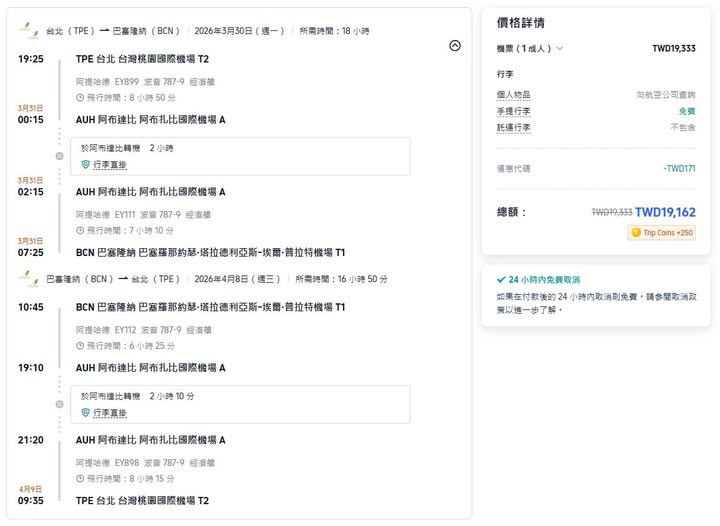Screen dimensions: 720x526
Task: Expand the 機票 (1 成人) fare dropdown
Action: pos(559,48)
